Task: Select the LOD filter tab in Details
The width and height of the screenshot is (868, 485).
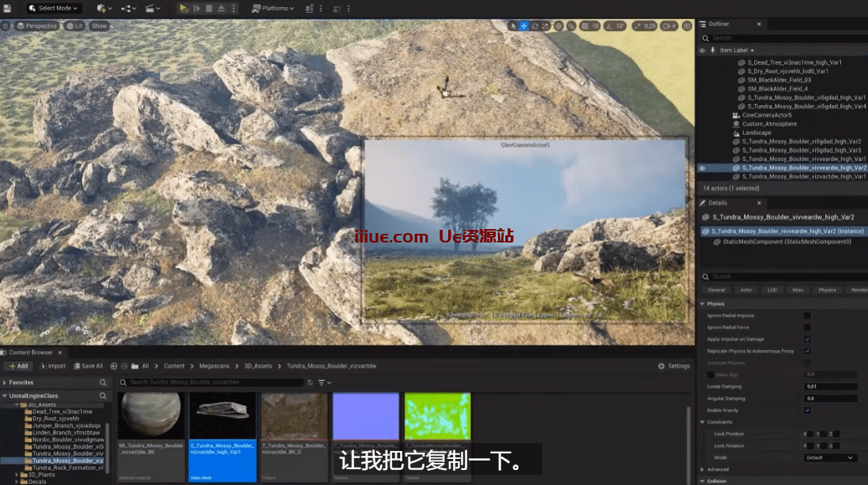Action: 772,290
